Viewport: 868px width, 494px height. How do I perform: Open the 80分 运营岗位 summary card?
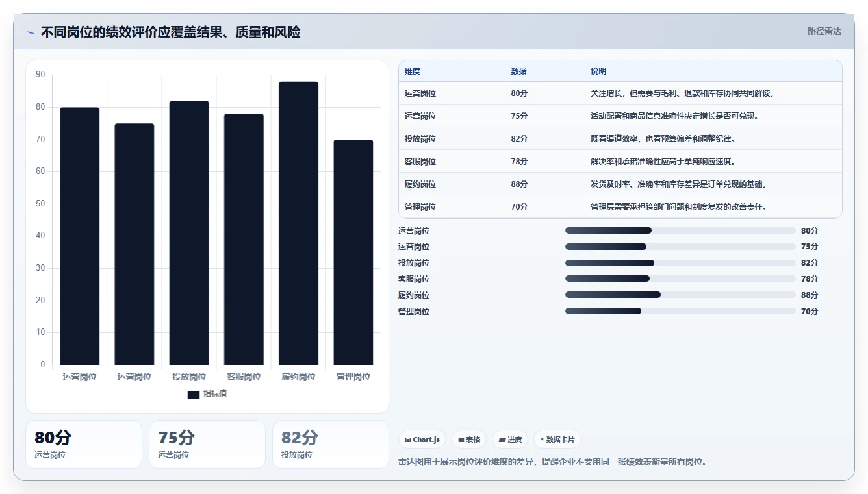[84, 445]
